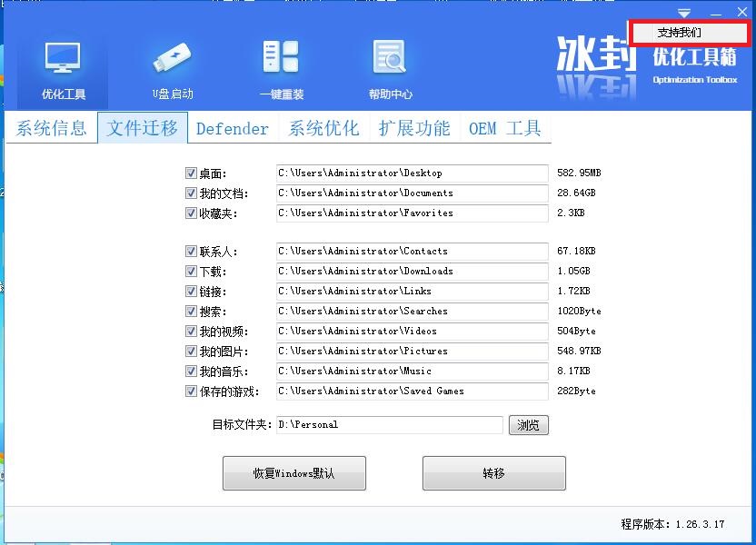
Task: Click the 转移 transfer button
Action: point(493,473)
